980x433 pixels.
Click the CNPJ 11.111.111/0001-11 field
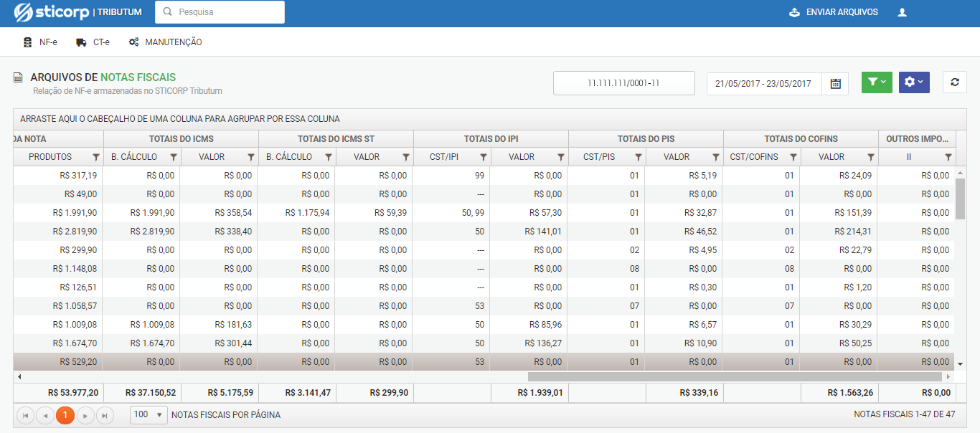click(x=624, y=83)
